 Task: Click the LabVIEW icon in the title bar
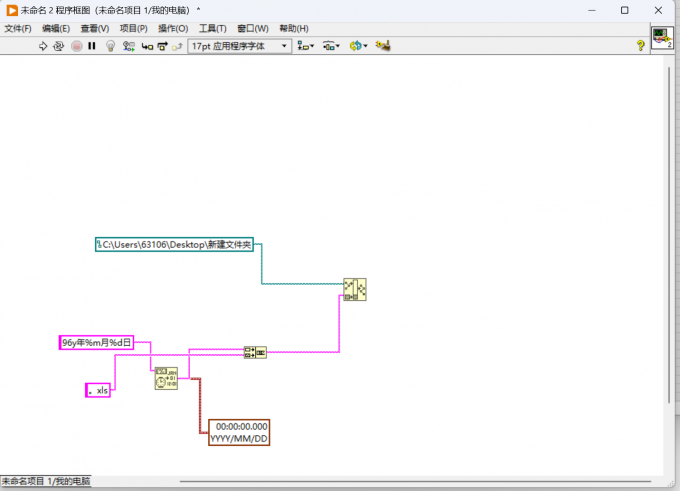tap(12, 10)
